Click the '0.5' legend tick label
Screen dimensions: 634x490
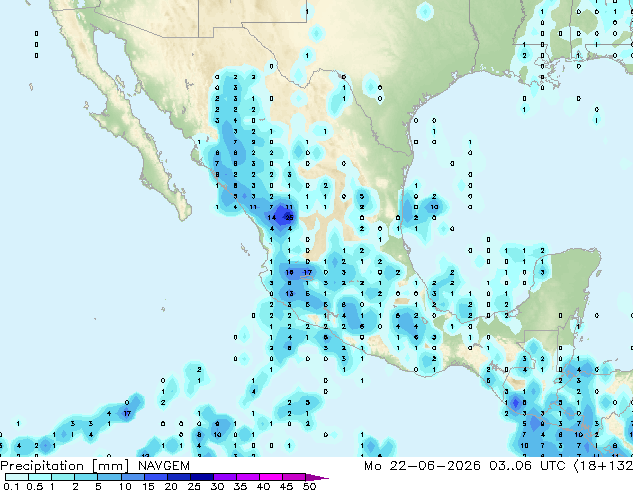tap(35, 486)
